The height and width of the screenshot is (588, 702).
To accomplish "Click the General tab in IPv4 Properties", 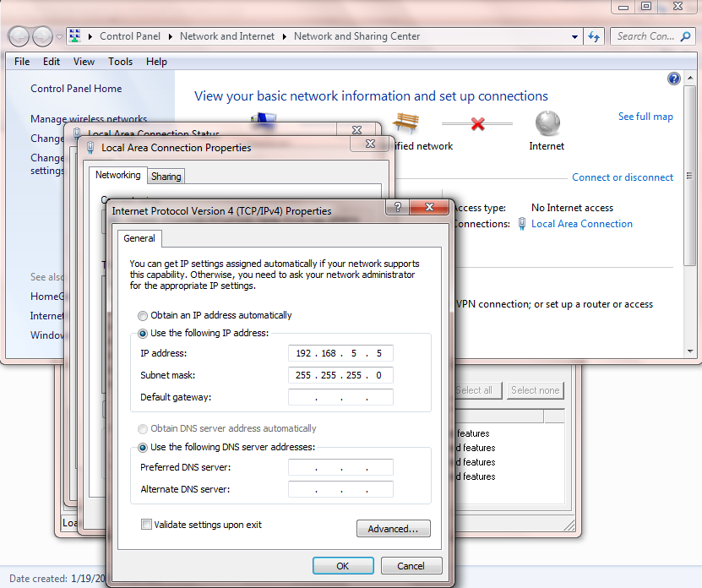I will click(139, 238).
